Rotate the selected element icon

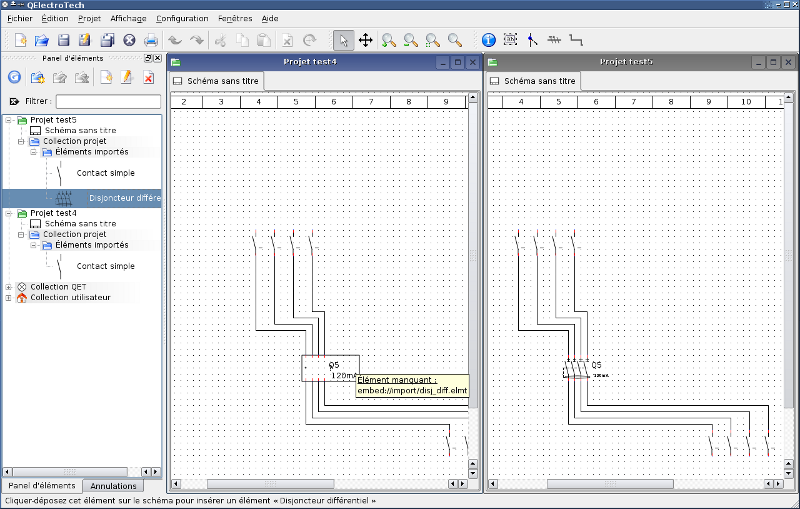coord(309,40)
